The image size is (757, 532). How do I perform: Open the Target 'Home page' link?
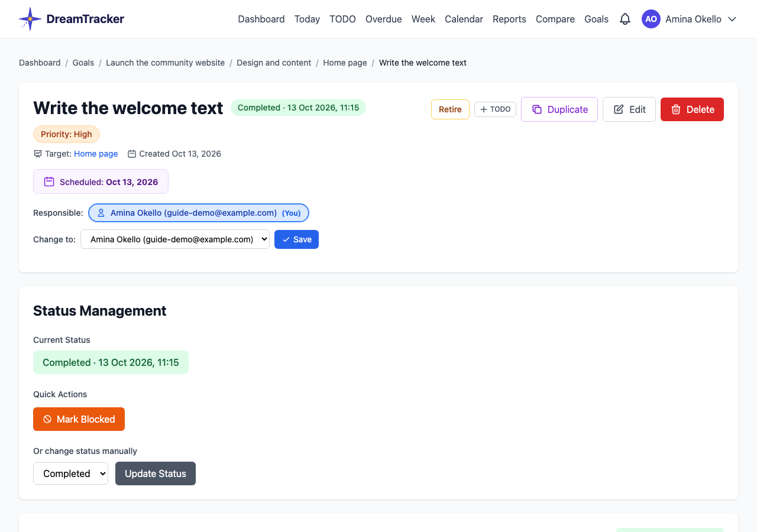pos(96,154)
